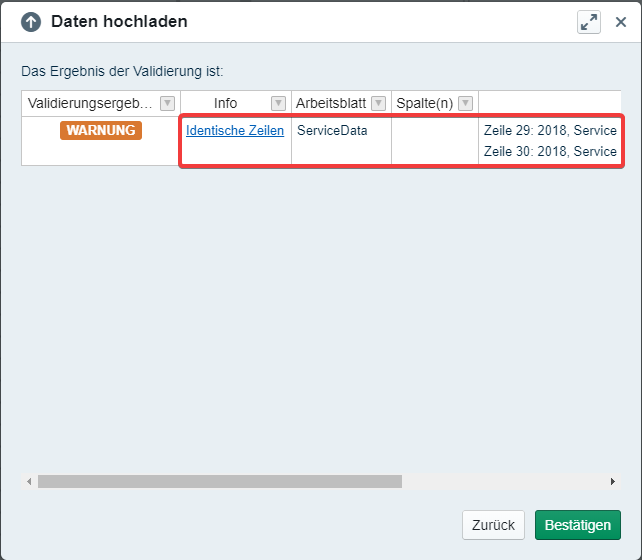Screen dimensions: 642x560
Task: Open the Identische Zeilen link
Action: pyautogui.click(x=235, y=130)
